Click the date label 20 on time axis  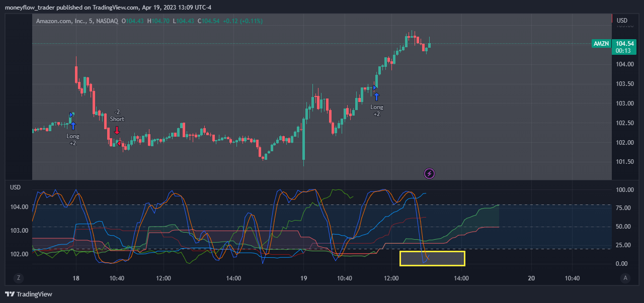pos(531,278)
